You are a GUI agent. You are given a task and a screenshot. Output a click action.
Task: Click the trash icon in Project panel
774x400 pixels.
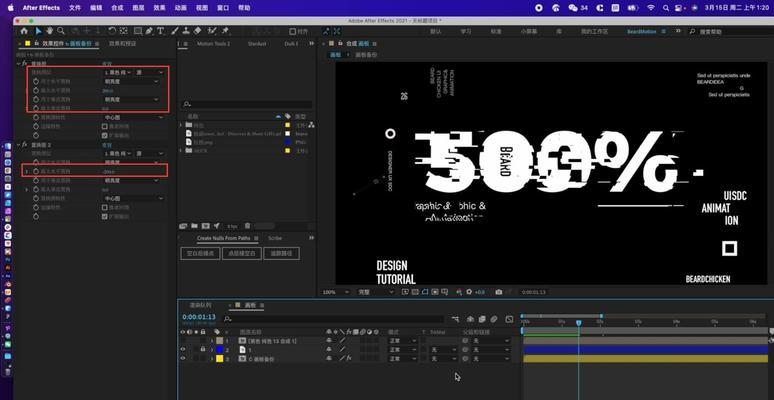(x=247, y=226)
